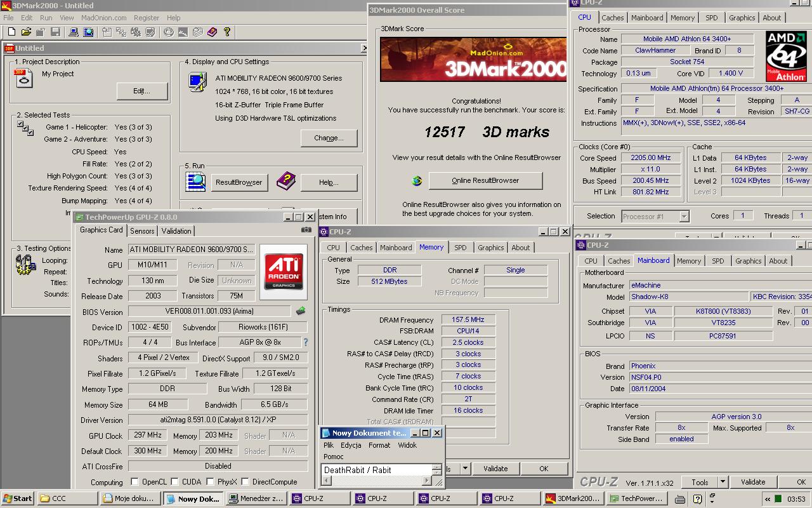Click the Edit... button in Project Description
The height and width of the screenshot is (508, 812).
pyautogui.click(x=142, y=91)
